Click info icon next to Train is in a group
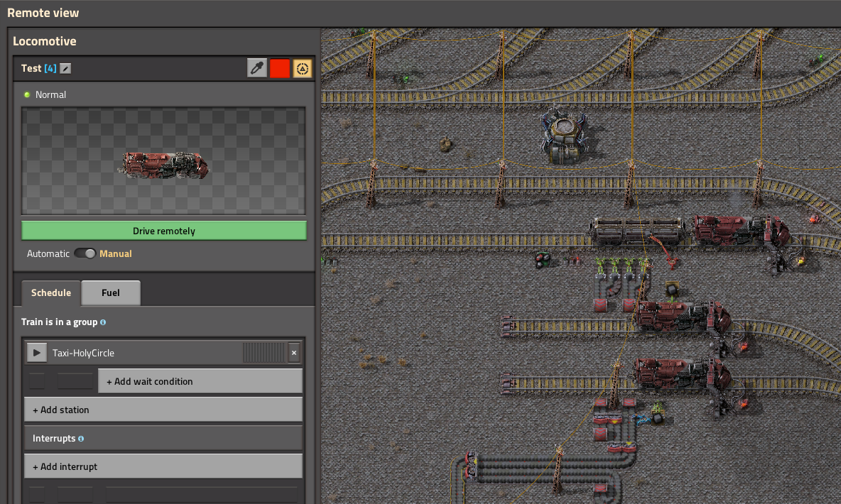Image resolution: width=841 pixels, height=504 pixels. coord(103,322)
